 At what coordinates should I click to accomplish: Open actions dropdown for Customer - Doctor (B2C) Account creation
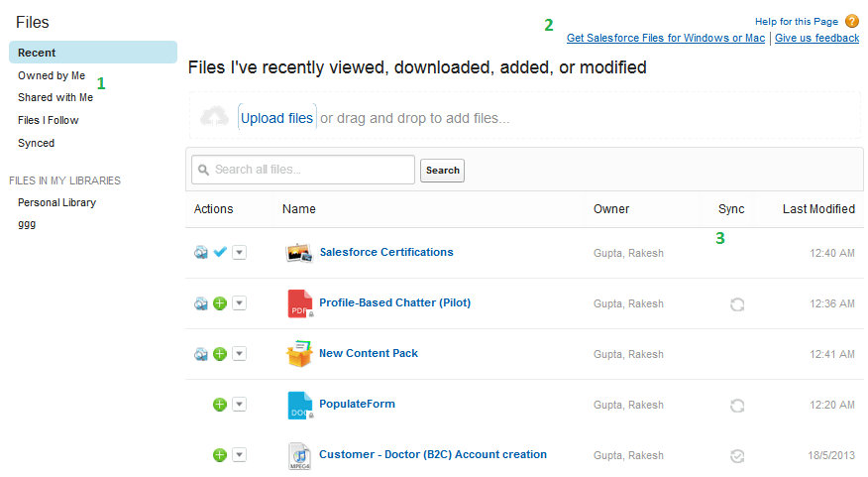[239, 455]
